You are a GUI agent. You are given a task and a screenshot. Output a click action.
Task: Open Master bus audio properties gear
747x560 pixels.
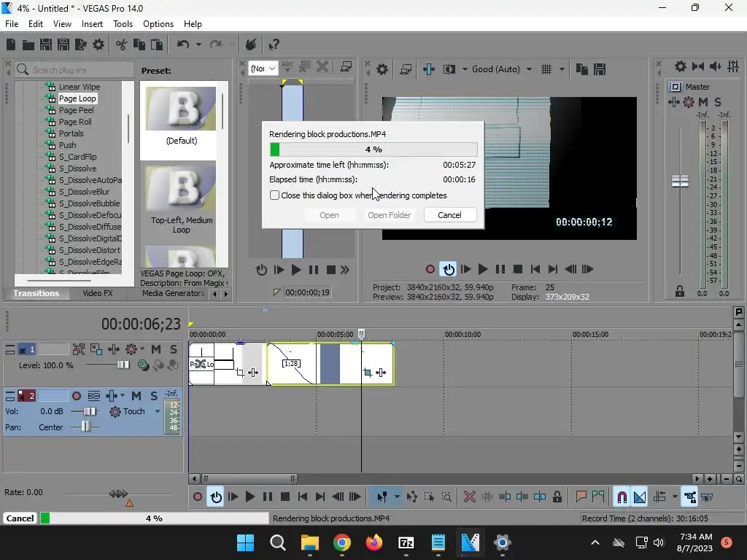pos(681,66)
